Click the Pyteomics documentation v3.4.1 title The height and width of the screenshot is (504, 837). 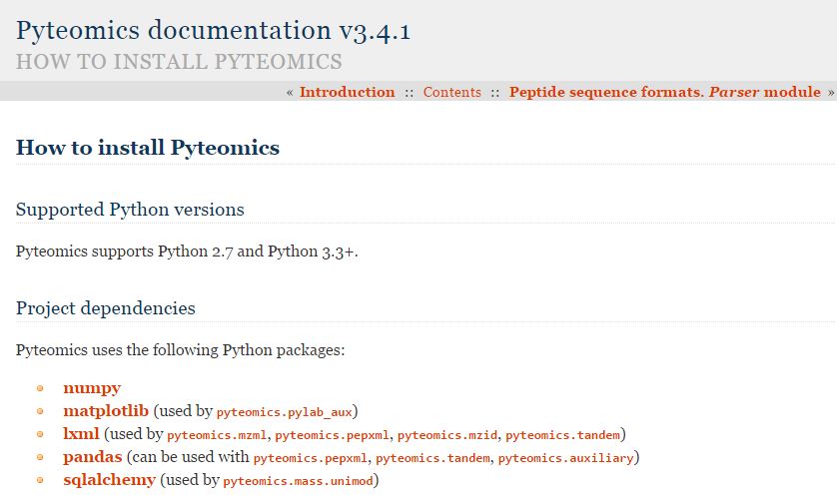[x=213, y=30]
